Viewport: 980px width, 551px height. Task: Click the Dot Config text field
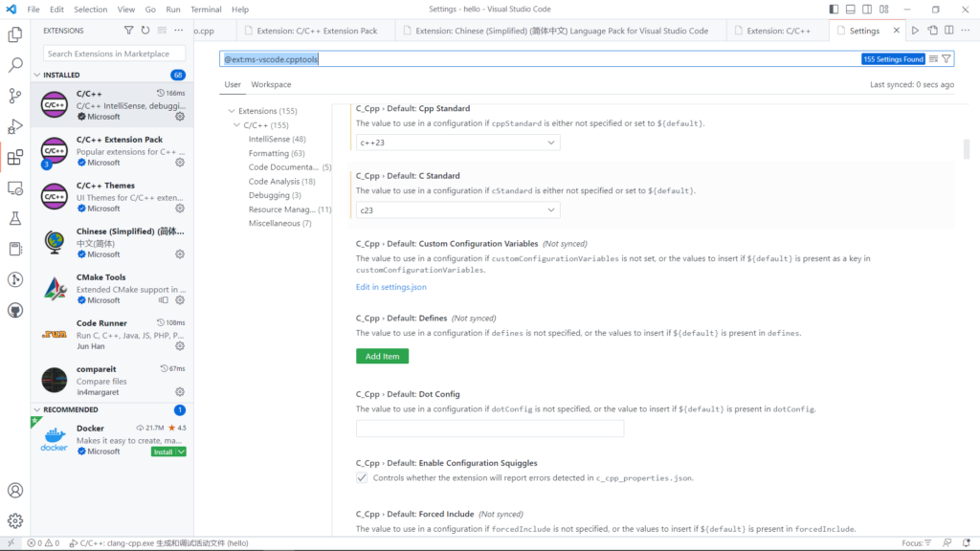tap(489, 429)
